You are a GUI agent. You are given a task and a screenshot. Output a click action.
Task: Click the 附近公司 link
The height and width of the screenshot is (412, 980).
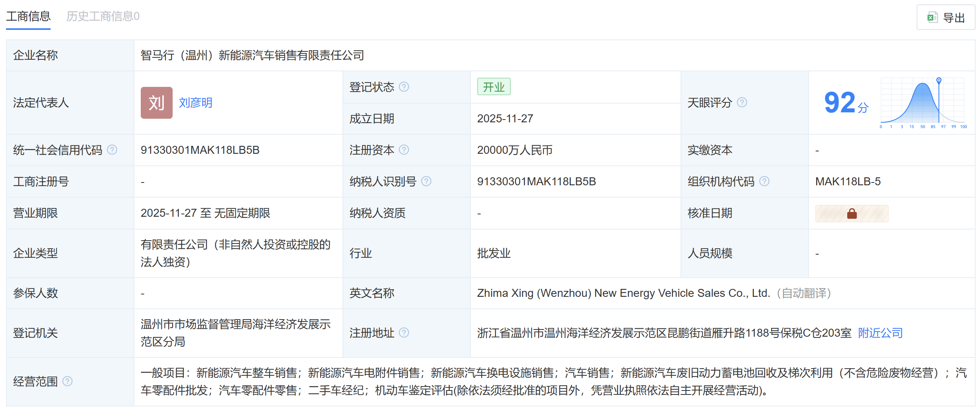coord(879,333)
